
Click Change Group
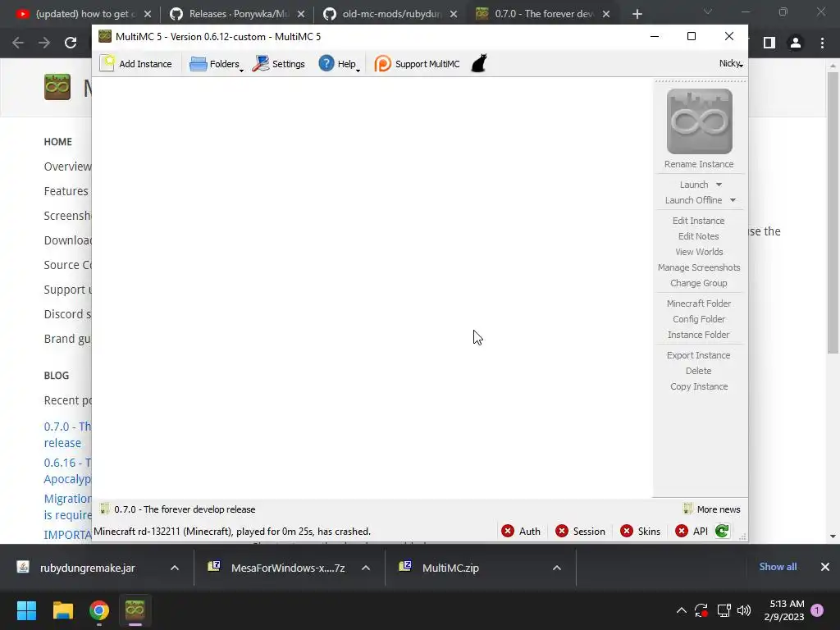point(699,283)
